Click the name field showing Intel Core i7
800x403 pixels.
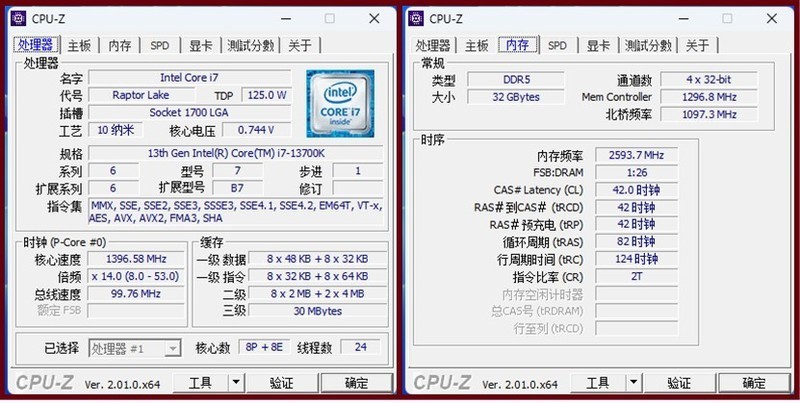coord(189,78)
